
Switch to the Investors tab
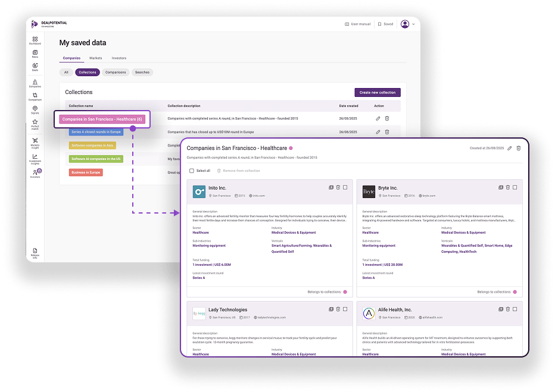119,58
